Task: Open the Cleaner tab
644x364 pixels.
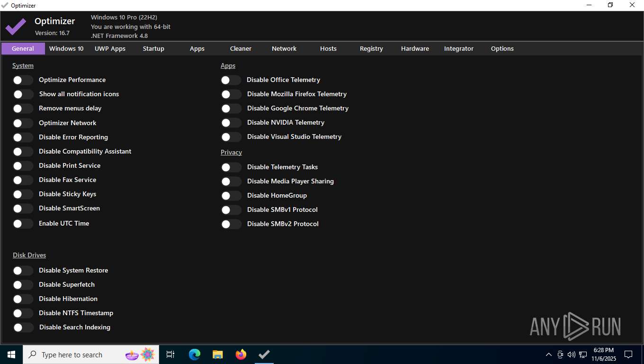Action: point(241,48)
